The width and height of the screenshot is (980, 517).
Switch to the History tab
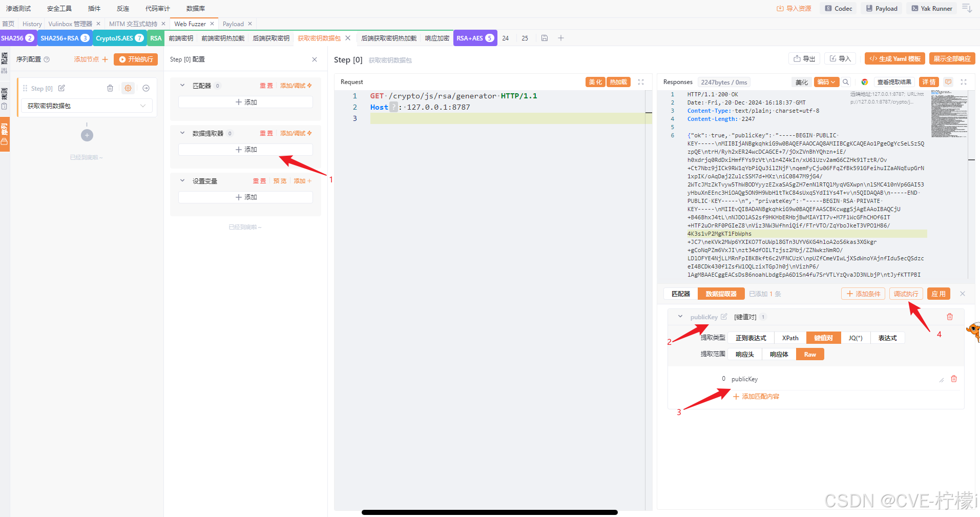32,24
